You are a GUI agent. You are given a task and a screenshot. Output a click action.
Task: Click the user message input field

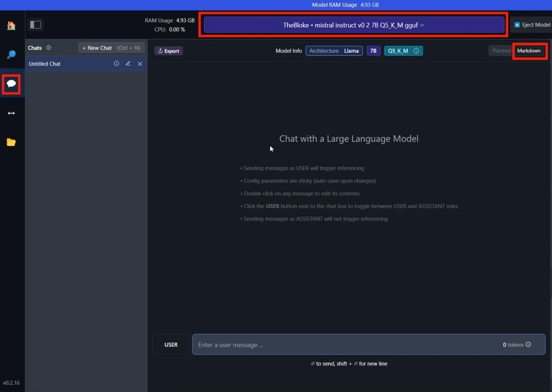pos(369,345)
